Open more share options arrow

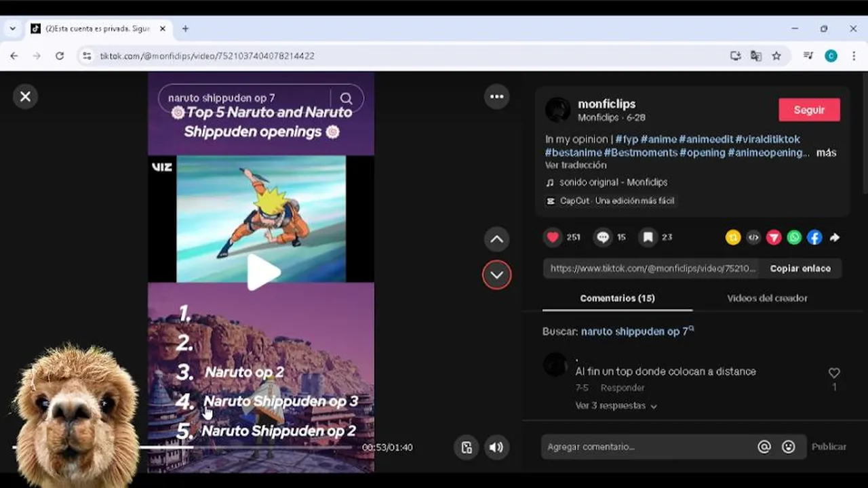(x=835, y=237)
